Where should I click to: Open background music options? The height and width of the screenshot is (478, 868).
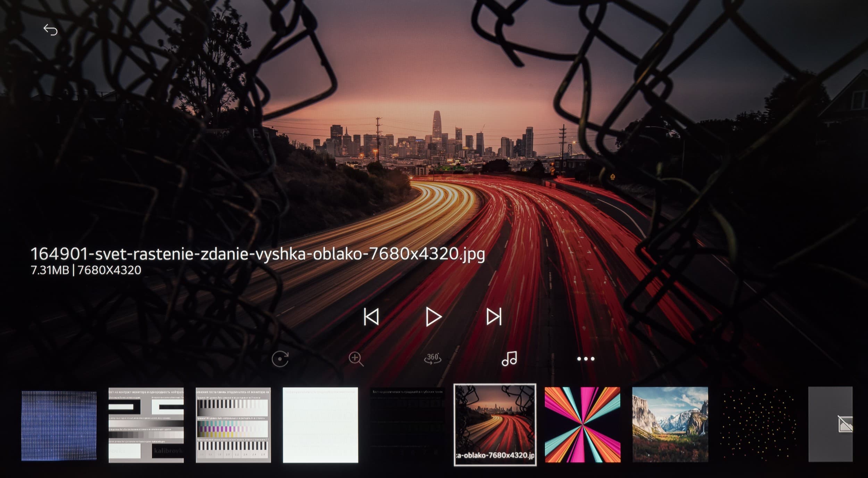[x=509, y=358]
